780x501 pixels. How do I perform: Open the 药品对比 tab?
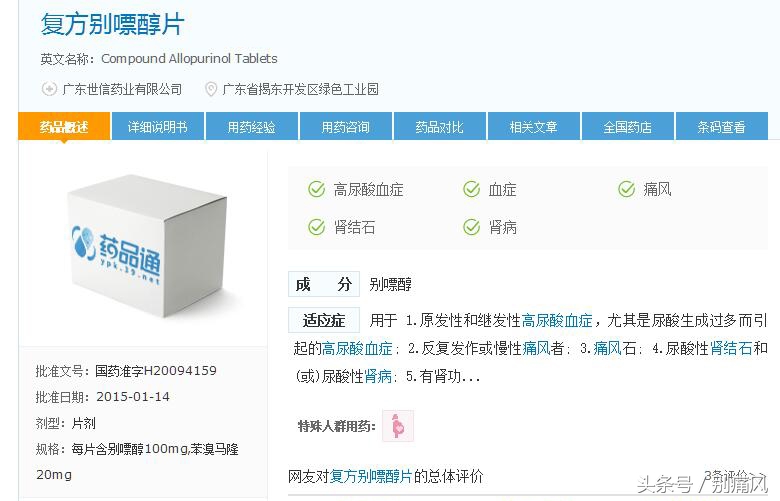coord(440,126)
